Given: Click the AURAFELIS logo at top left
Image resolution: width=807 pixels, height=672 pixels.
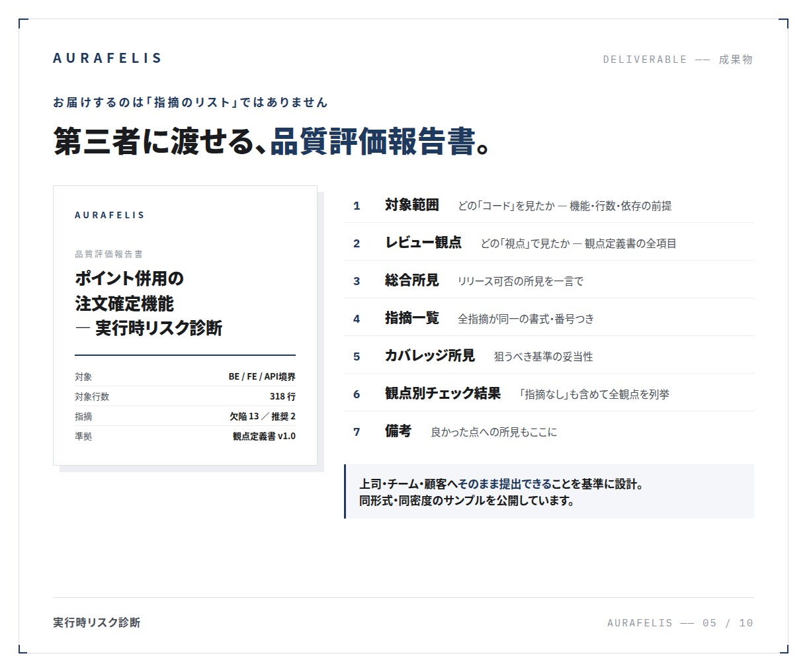Looking at the screenshot, I should click(x=107, y=58).
